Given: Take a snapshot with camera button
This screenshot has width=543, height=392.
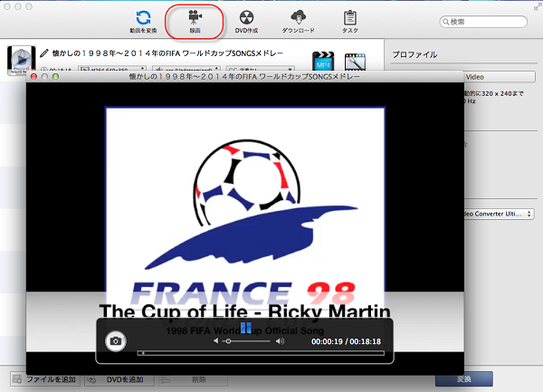Looking at the screenshot, I should pyautogui.click(x=116, y=341).
